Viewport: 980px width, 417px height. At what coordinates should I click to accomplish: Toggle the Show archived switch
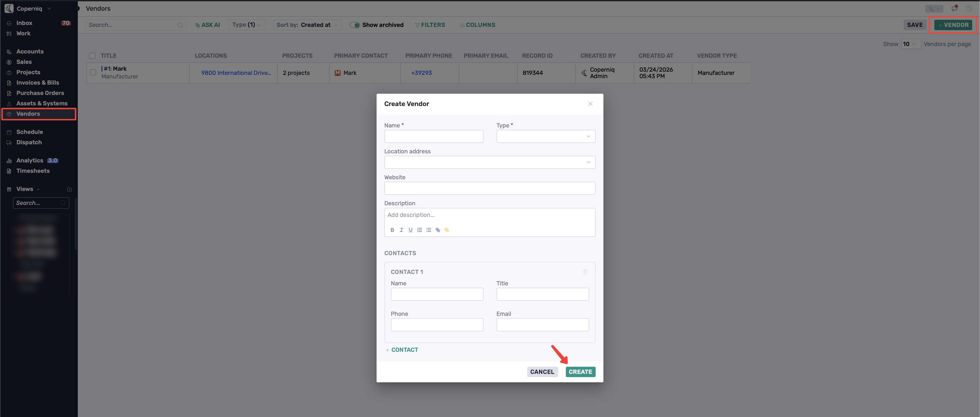point(355,25)
